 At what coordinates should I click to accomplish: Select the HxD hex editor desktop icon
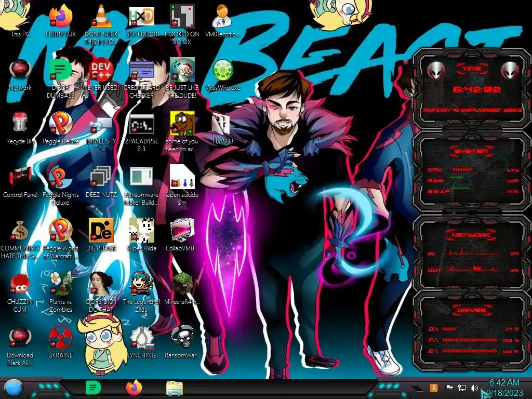click(142, 16)
